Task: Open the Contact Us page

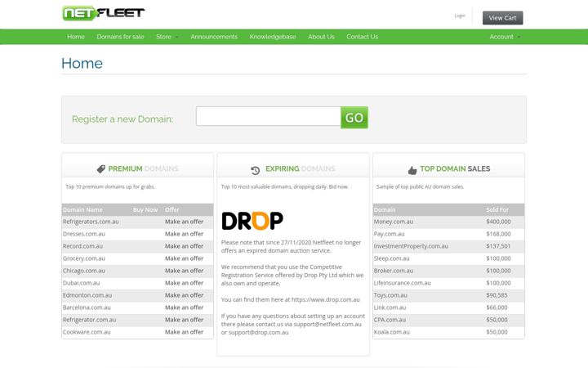Action: (363, 37)
